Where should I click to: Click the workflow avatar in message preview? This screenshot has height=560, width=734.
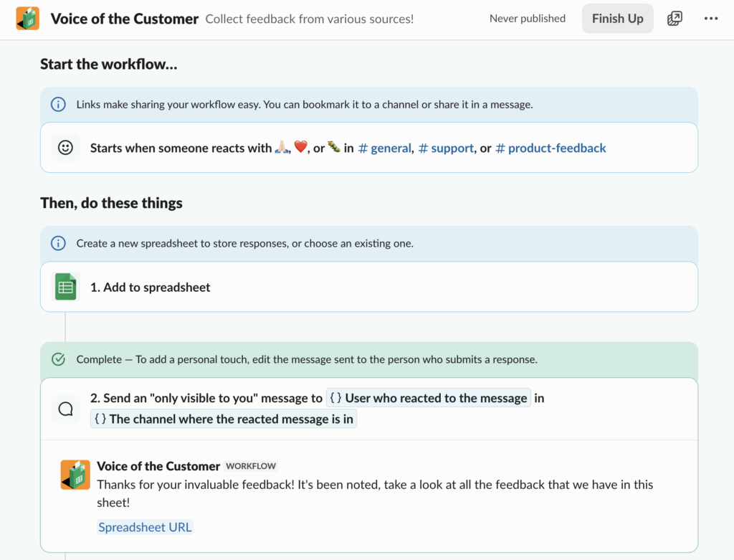[75, 475]
